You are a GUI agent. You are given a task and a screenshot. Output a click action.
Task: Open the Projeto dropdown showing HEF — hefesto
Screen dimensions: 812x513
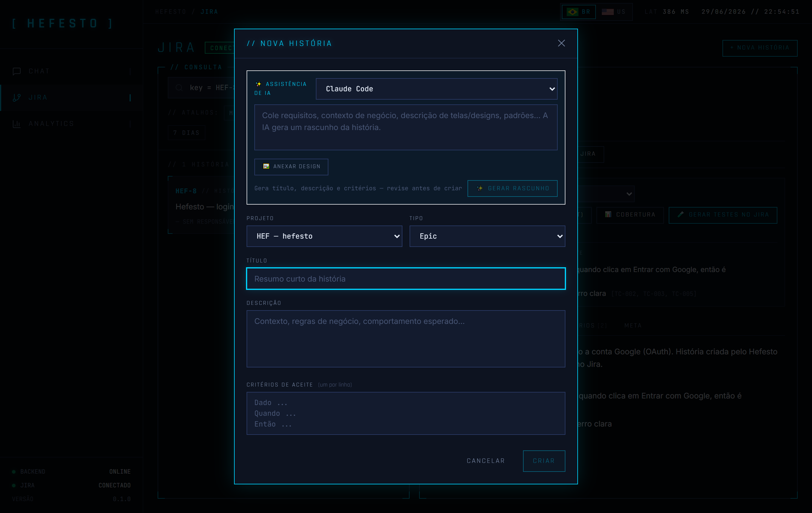(324, 236)
